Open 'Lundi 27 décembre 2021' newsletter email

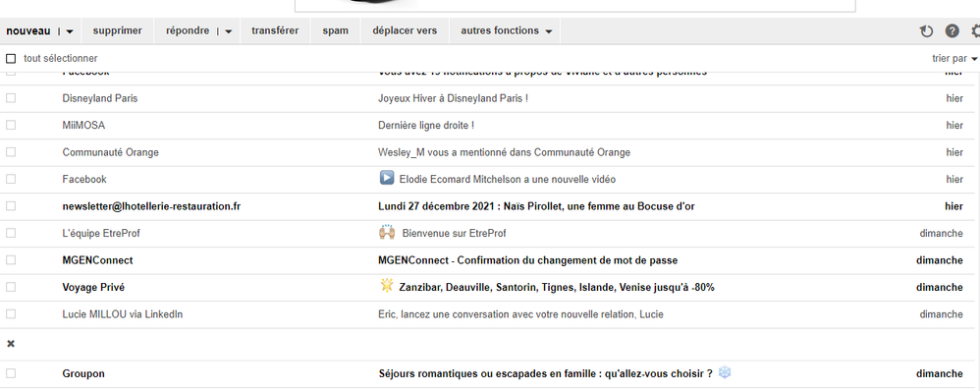pos(536,206)
